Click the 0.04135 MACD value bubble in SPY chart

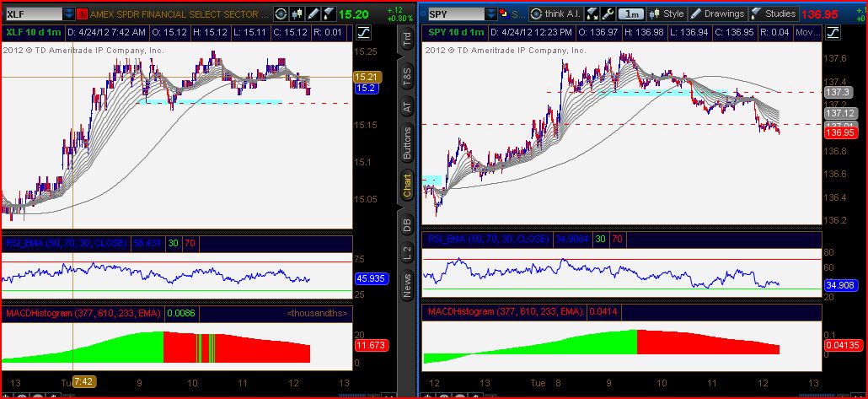843,344
